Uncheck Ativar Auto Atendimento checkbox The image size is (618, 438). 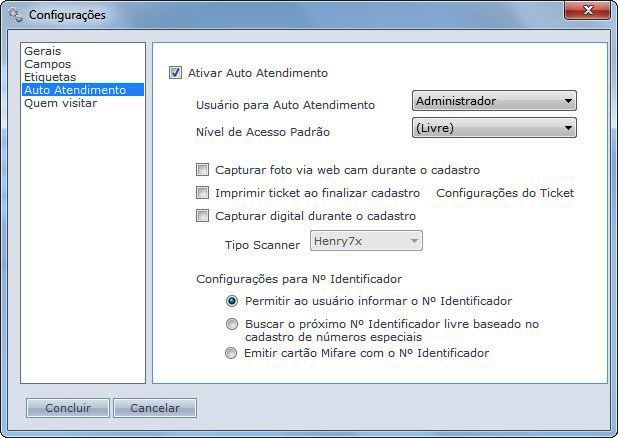tap(177, 73)
